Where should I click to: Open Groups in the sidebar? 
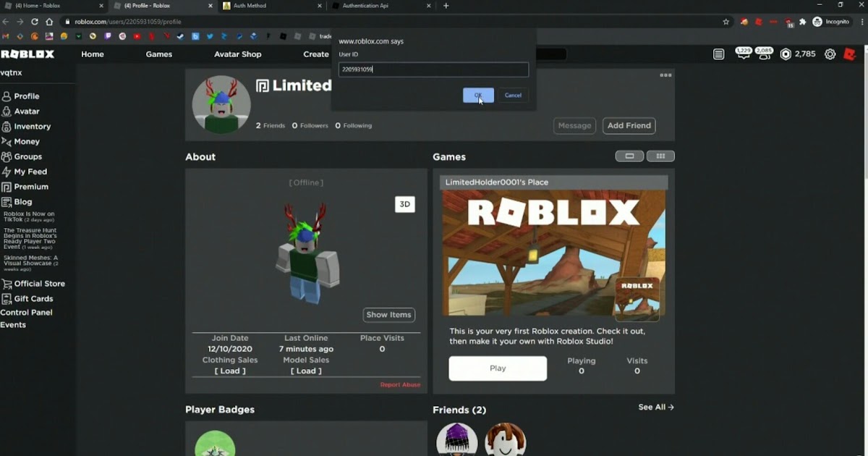(22, 156)
